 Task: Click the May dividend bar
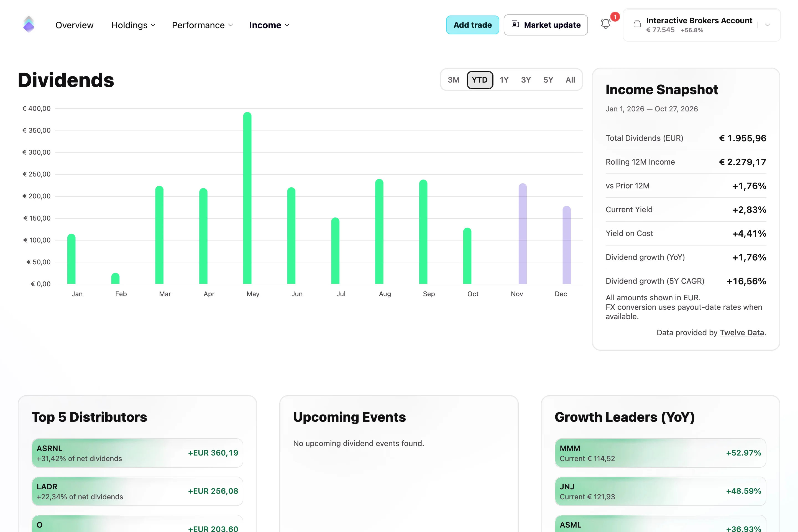tap(247, 198)
